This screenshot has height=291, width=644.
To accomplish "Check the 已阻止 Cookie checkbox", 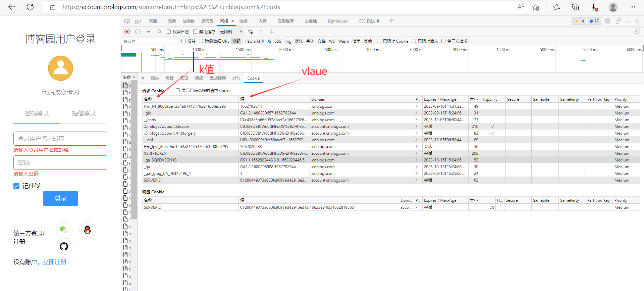I will pos(379,41).
